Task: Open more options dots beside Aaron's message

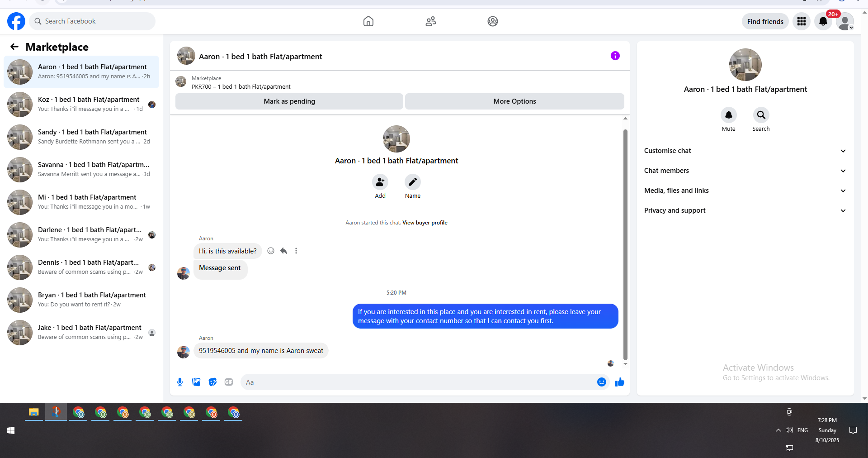Action: 296,251
